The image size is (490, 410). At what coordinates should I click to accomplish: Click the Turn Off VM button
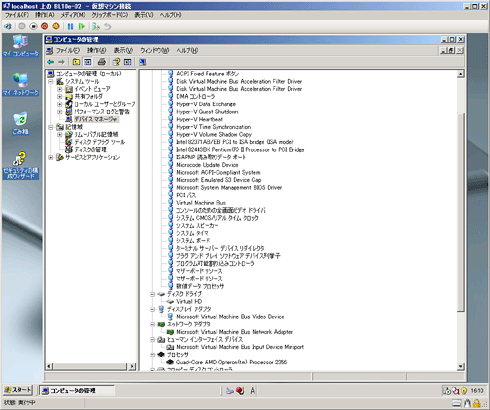pos(33,26)
